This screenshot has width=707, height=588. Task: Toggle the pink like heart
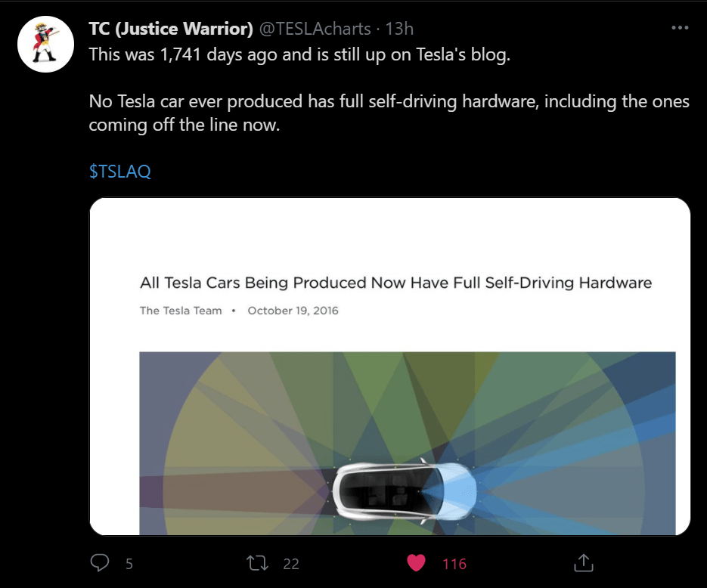(x=416, y=563)
